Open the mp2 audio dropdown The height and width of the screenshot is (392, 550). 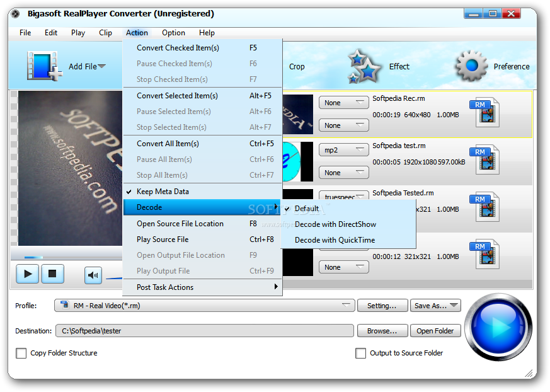344,150
